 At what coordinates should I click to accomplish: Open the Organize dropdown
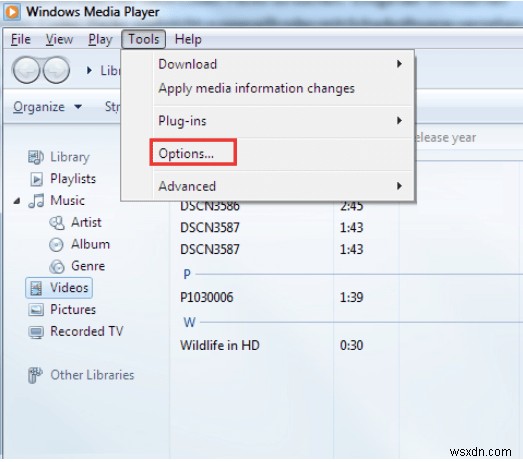[47, 107]
